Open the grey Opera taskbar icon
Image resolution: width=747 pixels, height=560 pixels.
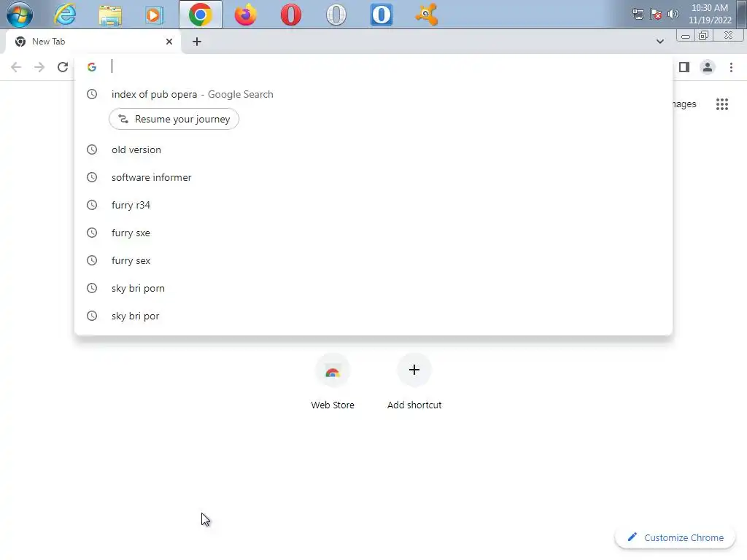[x=336, y=15]
